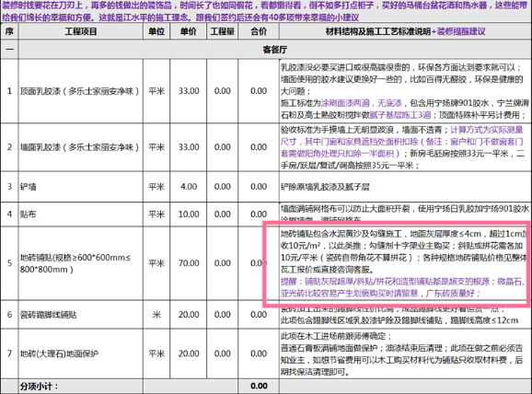The width and height of the screenshot is (532, 394).
Task: Click 合价 0.00 in 踢脚线铺贴 row
Action: click(x=259, y=315)
